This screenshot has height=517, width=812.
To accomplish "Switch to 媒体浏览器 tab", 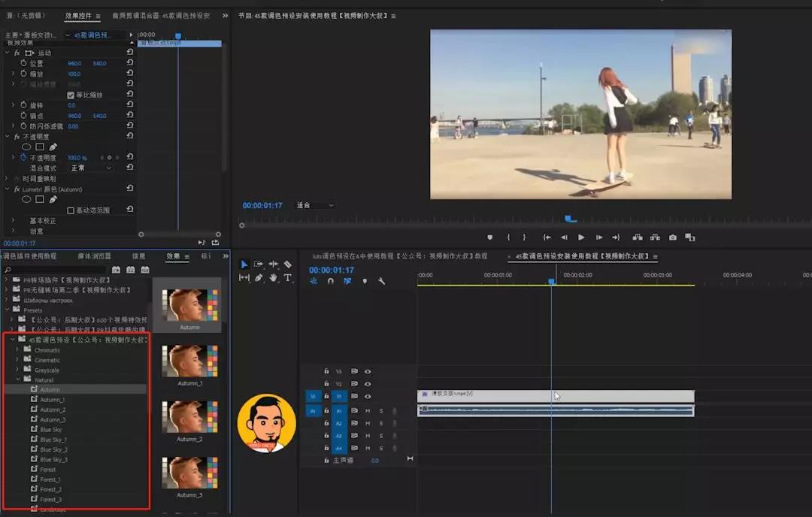I will click(x=94, y=256).
